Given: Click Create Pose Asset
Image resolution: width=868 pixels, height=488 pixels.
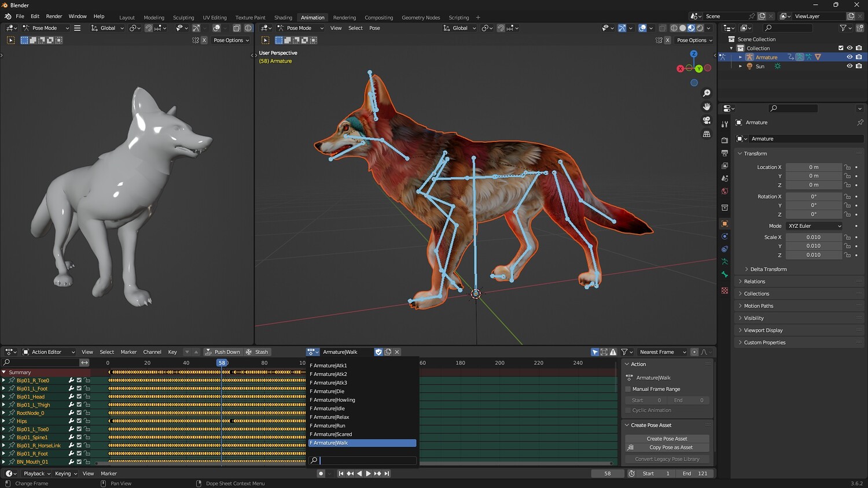Looking at the screenshot, I should pos(667,439).
